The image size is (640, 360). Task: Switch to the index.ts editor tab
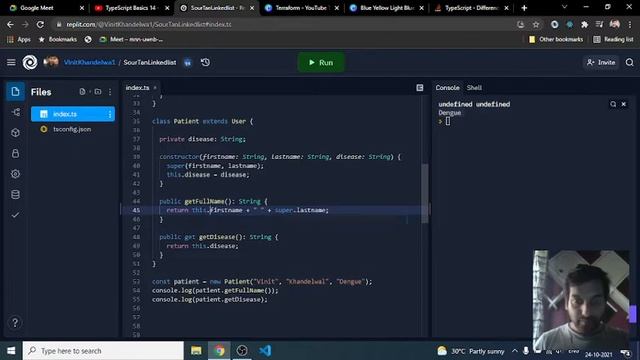138,88
